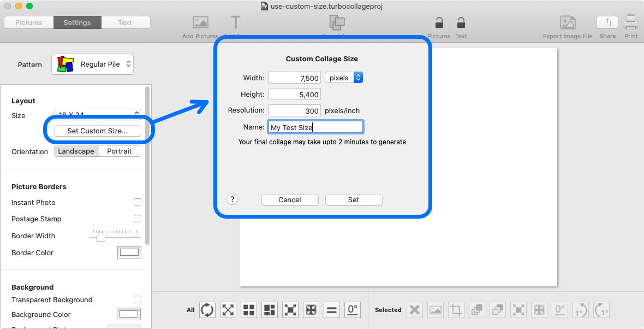Click the shrink selected picture icon
This screenshot has width=644, height=329.
pyautogui.click(x=539, y=310)
